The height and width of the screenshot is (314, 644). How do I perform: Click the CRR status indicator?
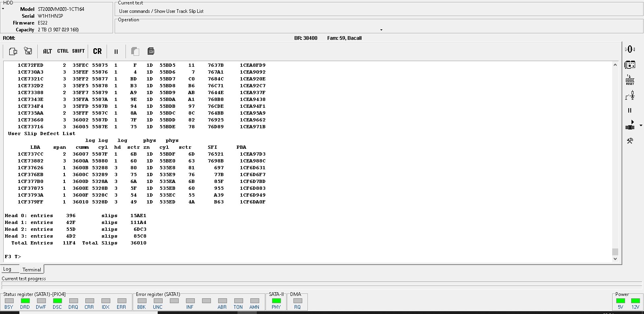pos(89,301)
